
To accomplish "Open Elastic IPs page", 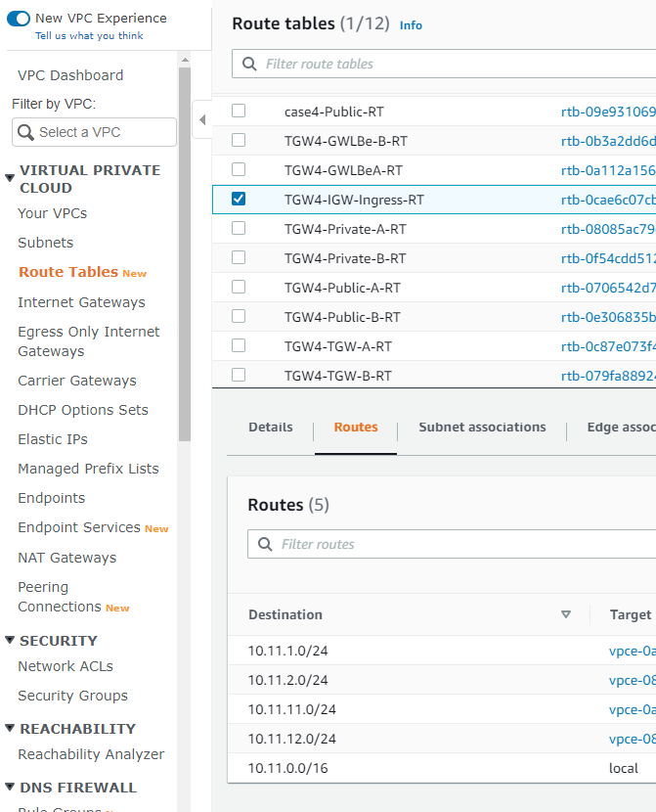I will click(x=53, y=439).
